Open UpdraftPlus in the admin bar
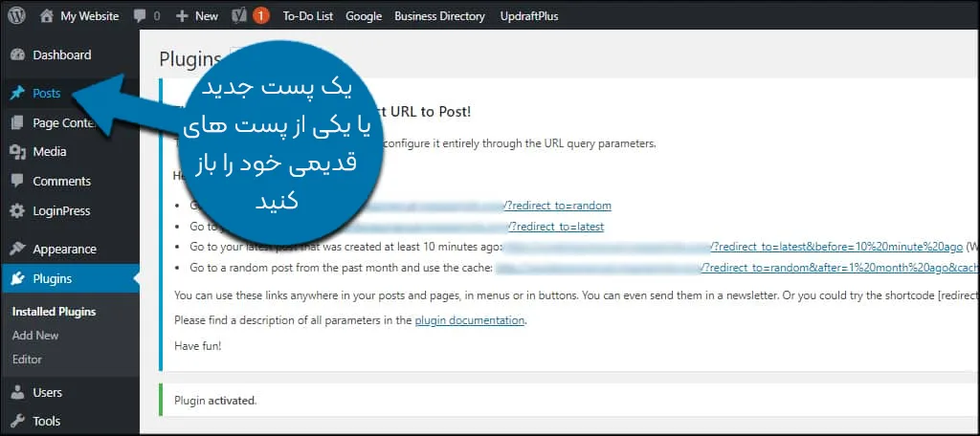The height and width of the screenshot is (436, 980). (529, 16)
